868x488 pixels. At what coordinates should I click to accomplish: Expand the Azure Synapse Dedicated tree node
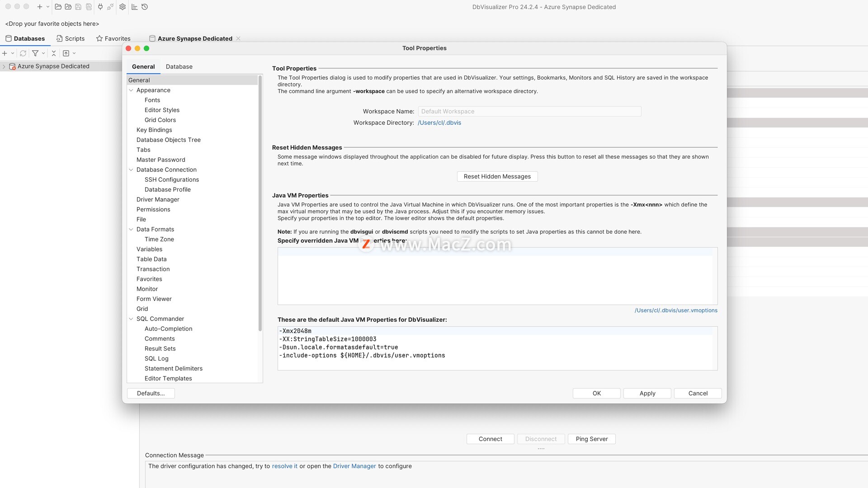point(4,66)
